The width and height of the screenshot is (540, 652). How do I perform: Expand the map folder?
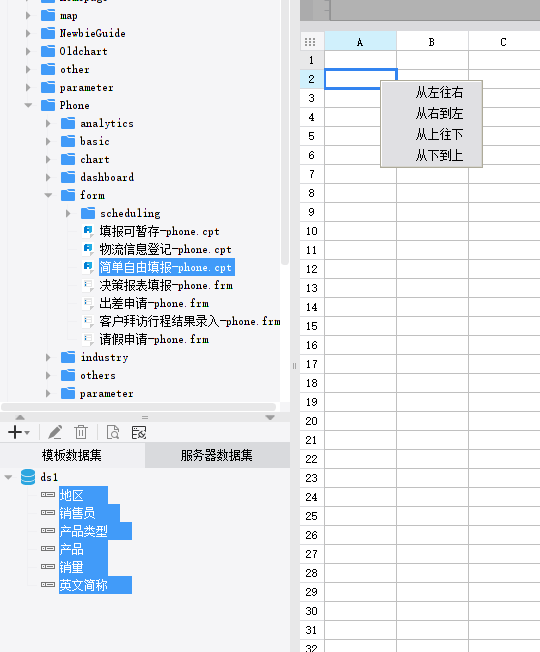point(28,15)
